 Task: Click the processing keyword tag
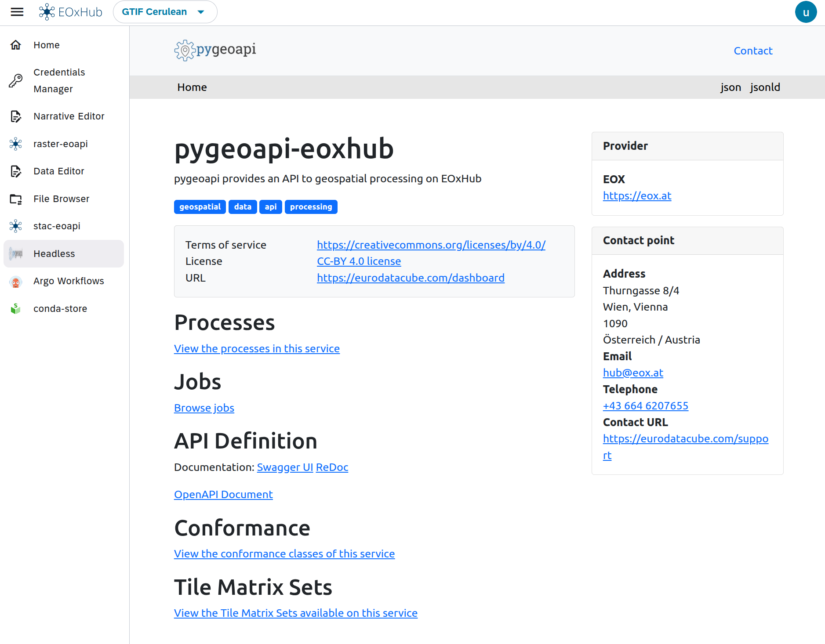click(x=311, y=207)
